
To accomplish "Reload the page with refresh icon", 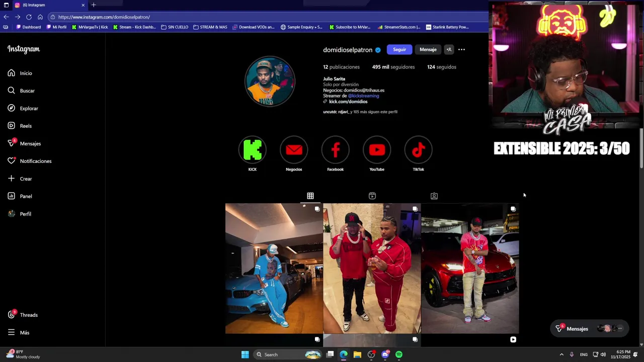I will click(29, 17).
